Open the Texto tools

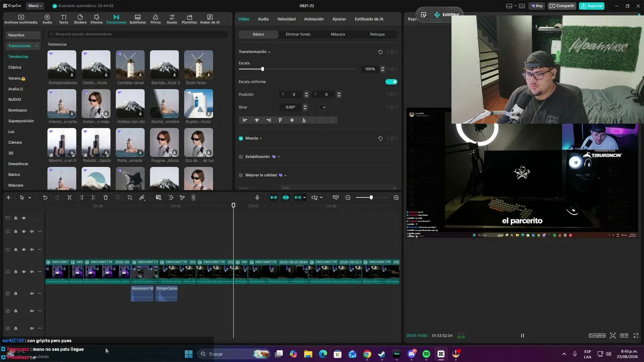coord(63,19)
